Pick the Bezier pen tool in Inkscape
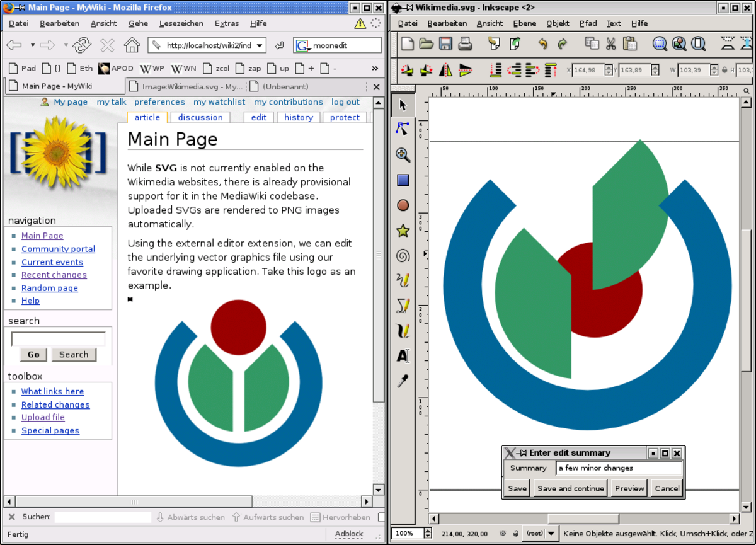Image resolution: width=756 pixels, height=545 pixels. [x=403, y=306]
